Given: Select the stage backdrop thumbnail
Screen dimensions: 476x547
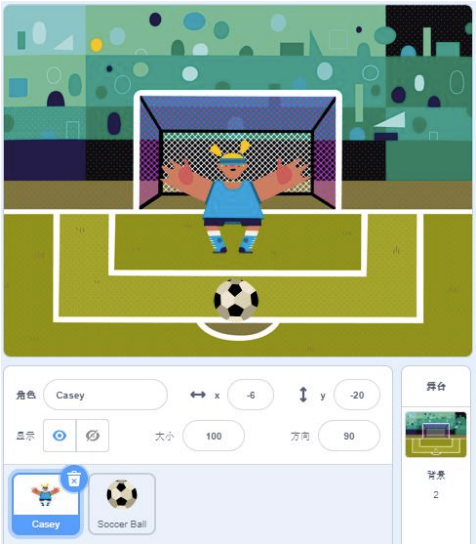Looking at the screenshot, I should (436, 435).
